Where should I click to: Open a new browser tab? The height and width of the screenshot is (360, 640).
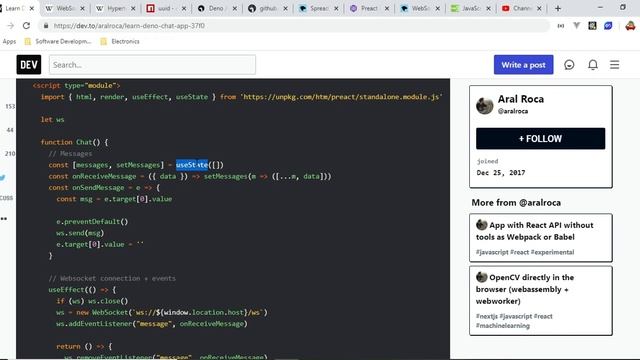click(x=558, y=8)
